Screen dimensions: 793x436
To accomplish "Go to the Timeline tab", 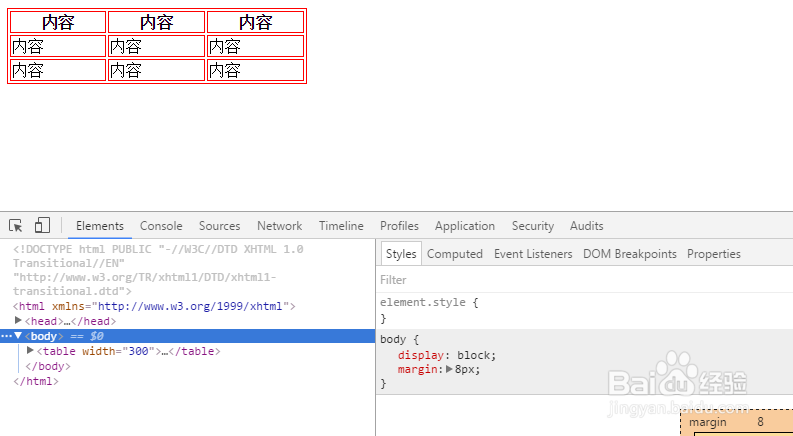I will (341, 226).
